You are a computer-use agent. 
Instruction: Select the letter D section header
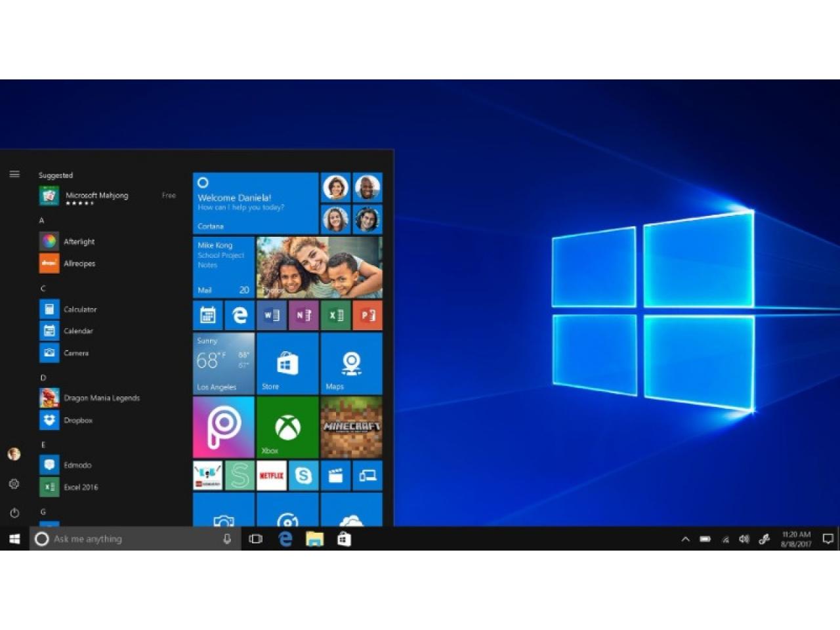[43, 377]
